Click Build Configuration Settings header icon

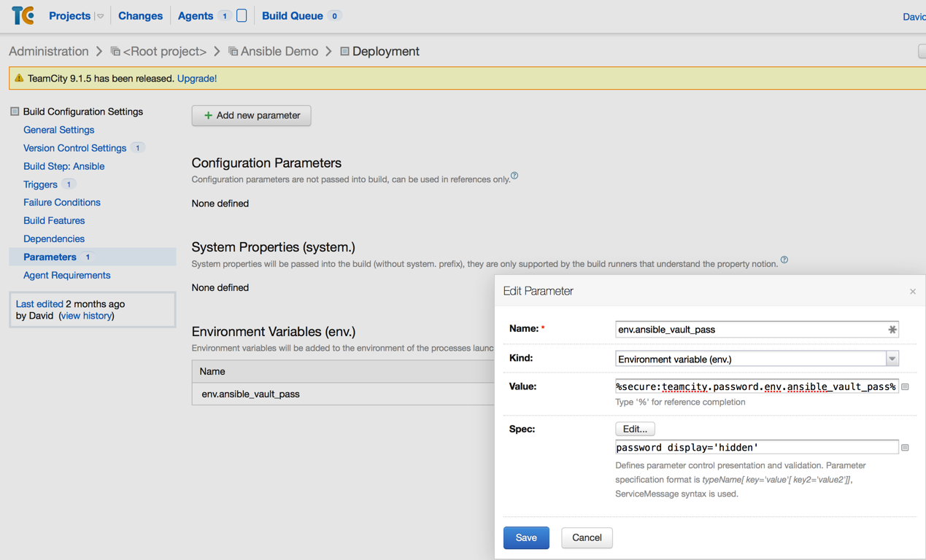[15, 112]
